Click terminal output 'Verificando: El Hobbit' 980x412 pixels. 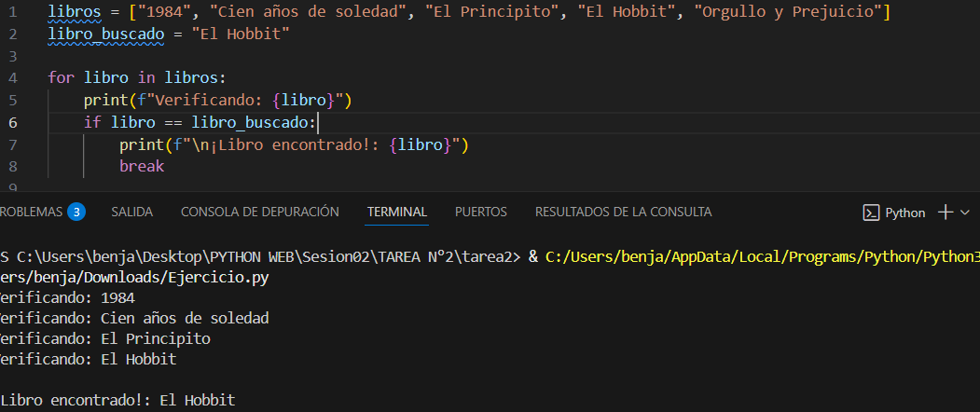point(89,360)
